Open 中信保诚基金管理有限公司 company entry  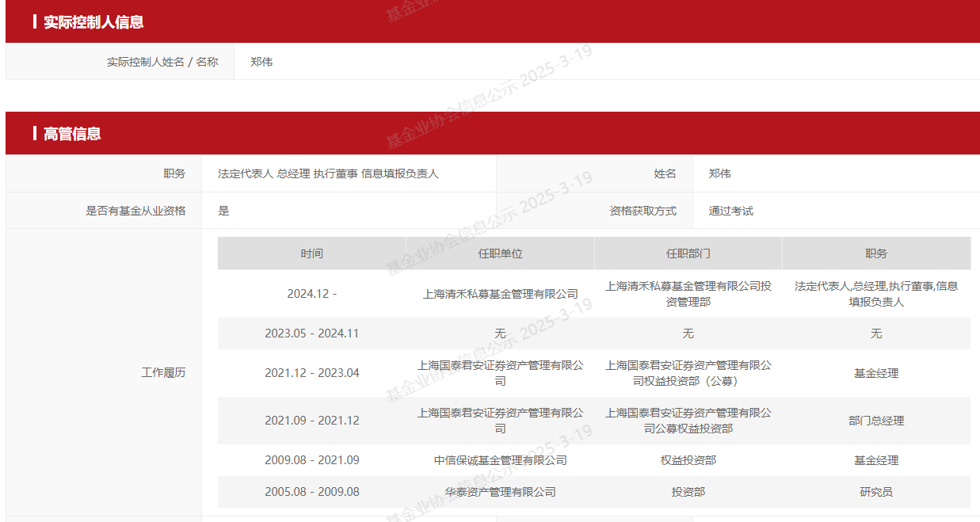click(x=498, y=459)
